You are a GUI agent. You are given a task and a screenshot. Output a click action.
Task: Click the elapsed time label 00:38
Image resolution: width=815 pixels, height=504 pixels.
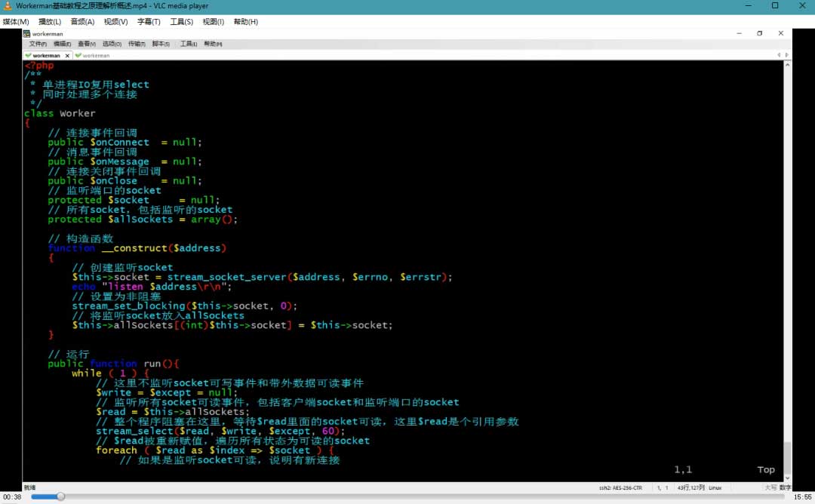(12, 496)
